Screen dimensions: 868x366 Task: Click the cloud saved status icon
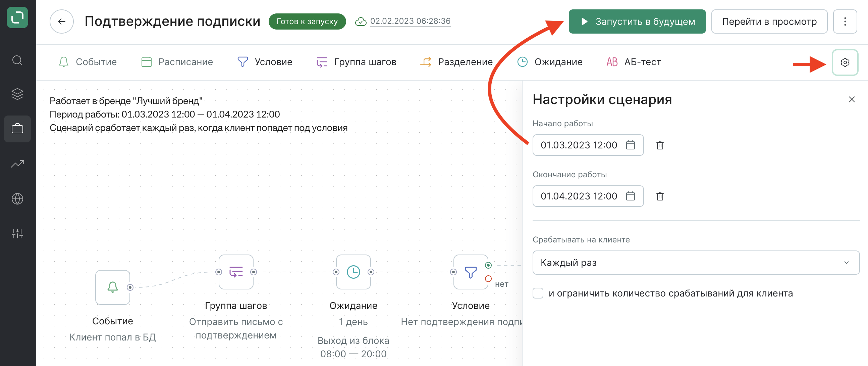[361, 21]
